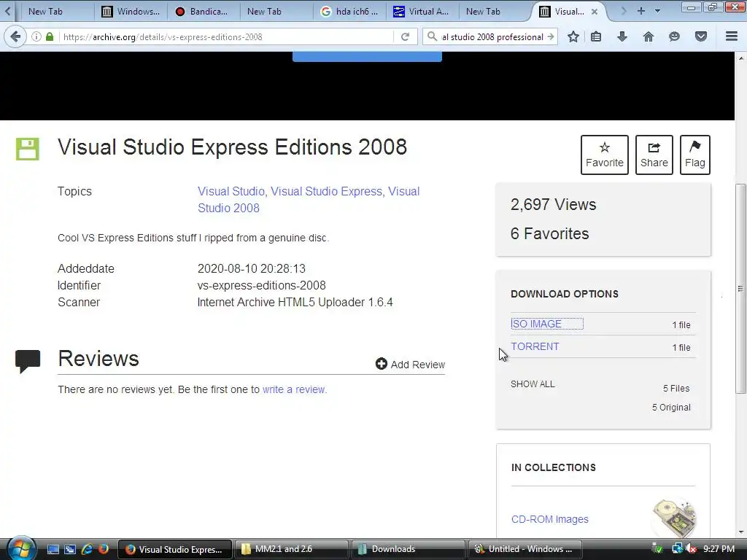Launch Firefox from the quick launch
747x560 pixels.
[x=104, y=549]
